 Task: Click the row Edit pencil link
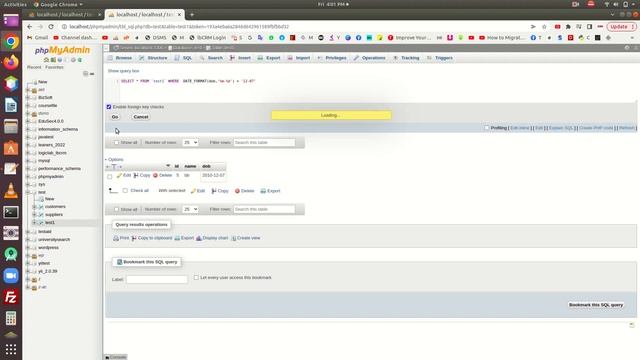(124, 175)
